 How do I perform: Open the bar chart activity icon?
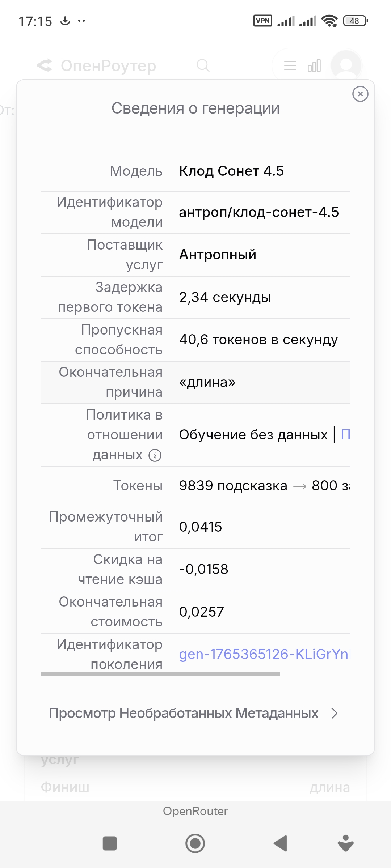[314, 65]
